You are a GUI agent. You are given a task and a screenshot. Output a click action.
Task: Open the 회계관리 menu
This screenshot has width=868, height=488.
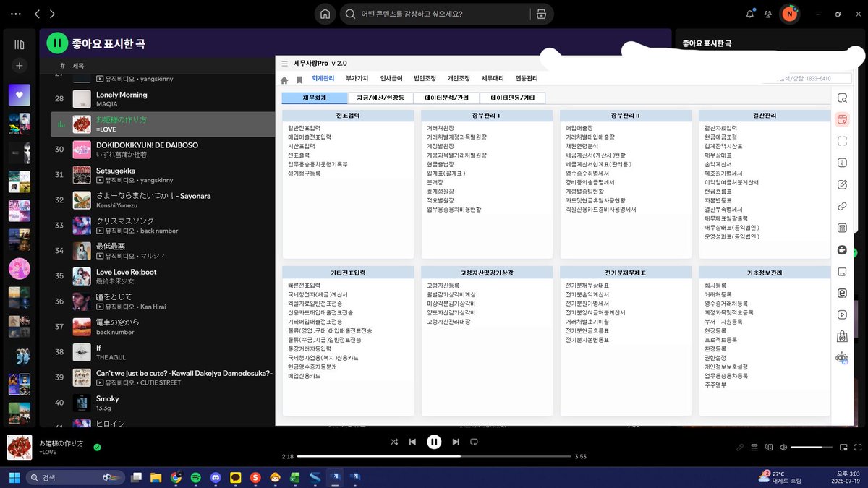tap(323, 78)
